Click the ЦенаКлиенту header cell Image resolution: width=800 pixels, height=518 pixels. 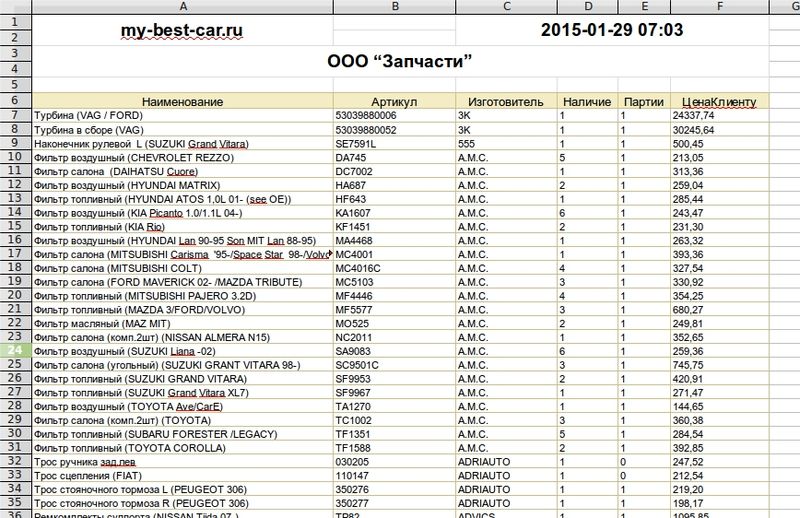(x=719, y=101)
